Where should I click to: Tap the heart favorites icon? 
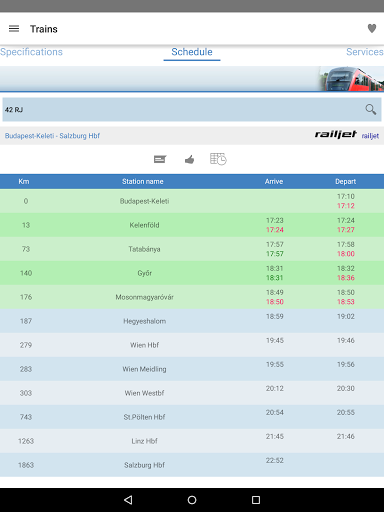(x=372, y=29)
